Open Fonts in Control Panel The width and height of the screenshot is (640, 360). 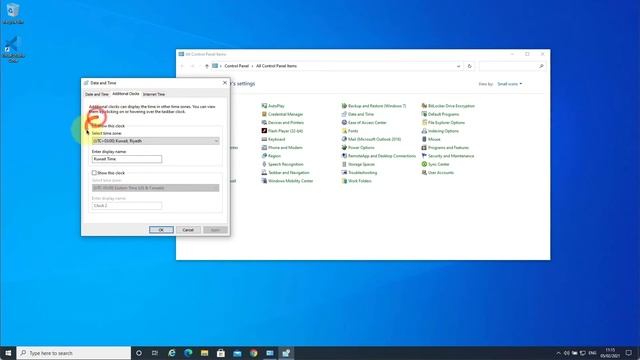pyautogui.click(x=350, y=131)
